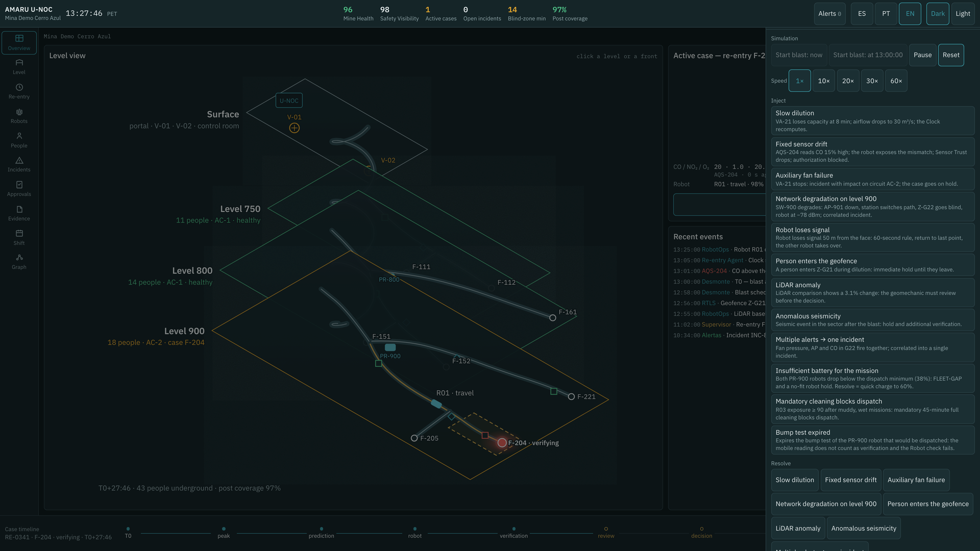Open the Approvals sidebar icon

coord(19,189)
